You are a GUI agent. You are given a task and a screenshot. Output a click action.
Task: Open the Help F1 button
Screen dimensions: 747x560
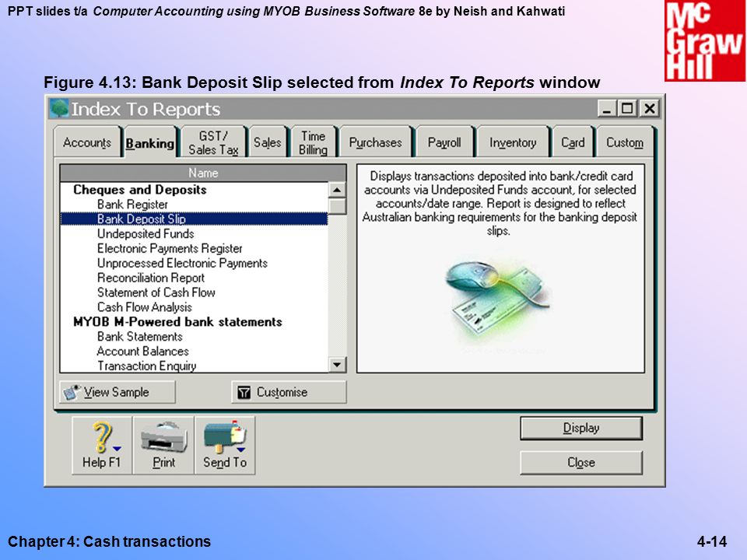102,445
